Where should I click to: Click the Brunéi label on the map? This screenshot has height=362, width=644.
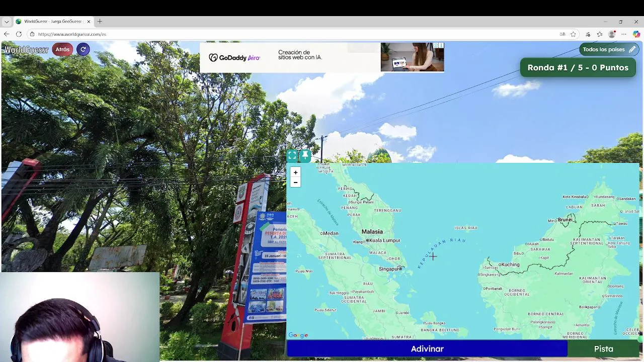565,220
